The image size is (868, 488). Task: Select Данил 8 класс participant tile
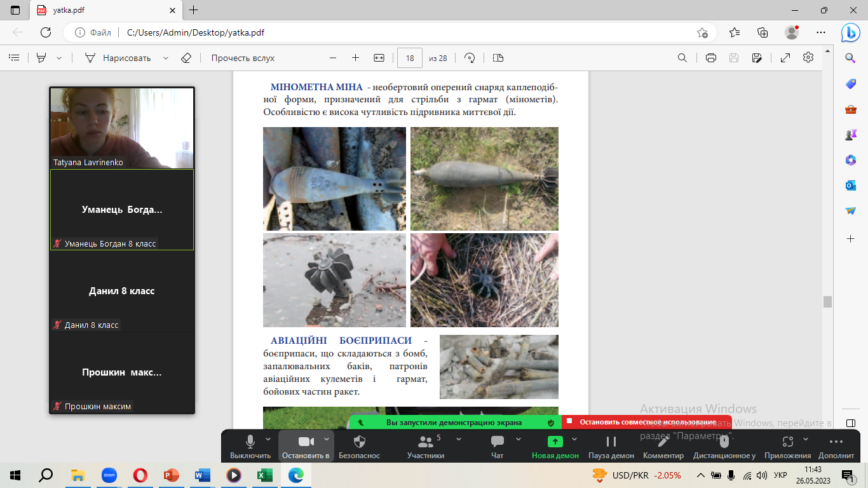pyautogui.click(x=122, y=291)
